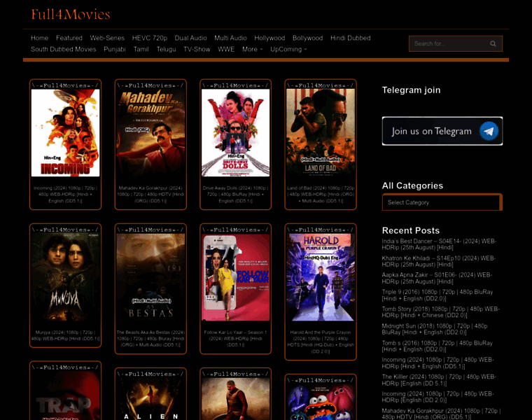This screenshot has width=532, height=420.
Task: Open the Telugu category
Action: coord(167,49)
